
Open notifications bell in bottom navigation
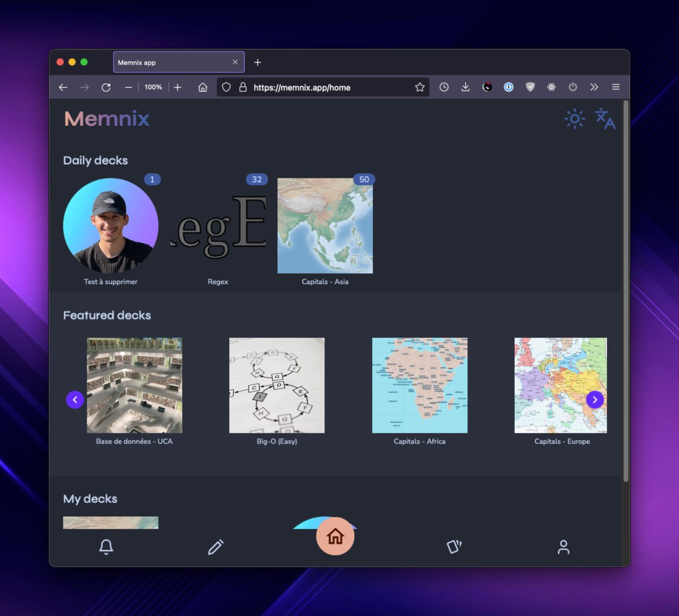(x=106, y=547)
